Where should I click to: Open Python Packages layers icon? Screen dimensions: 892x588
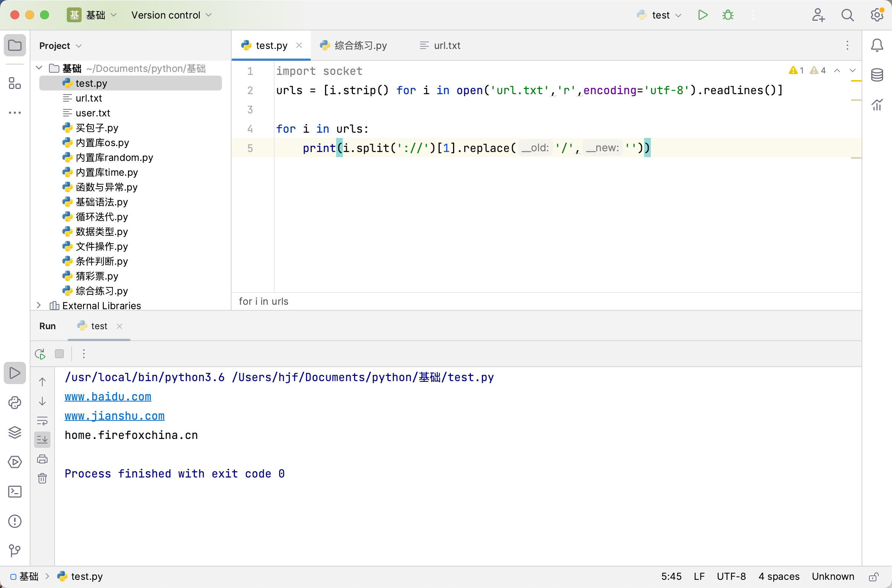tap(14, 432)
